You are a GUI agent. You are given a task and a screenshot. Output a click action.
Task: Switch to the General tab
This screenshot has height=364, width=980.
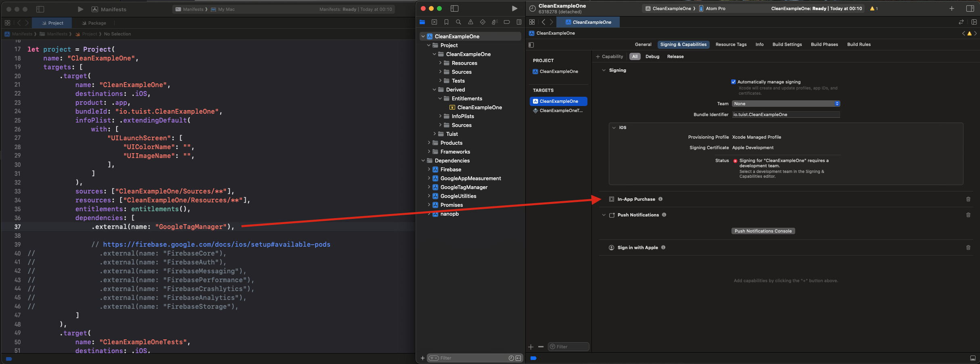[643, 44]
